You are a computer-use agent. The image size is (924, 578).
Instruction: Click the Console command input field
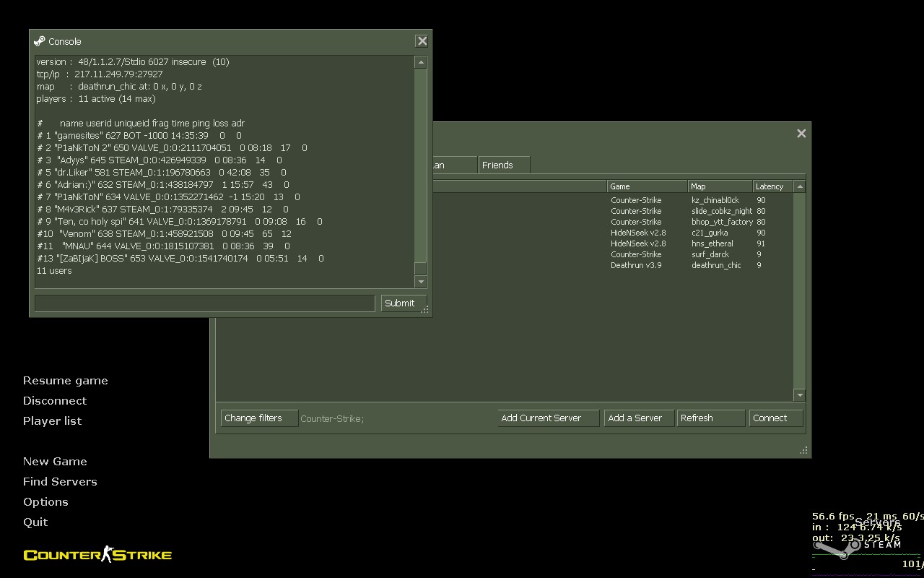(x=205, y=303)
